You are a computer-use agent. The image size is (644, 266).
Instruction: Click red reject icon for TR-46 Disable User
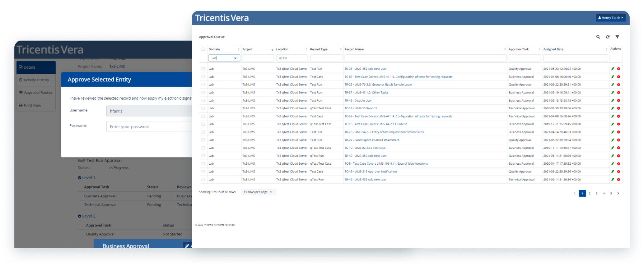pyautogui.click(x=619, y=100)
